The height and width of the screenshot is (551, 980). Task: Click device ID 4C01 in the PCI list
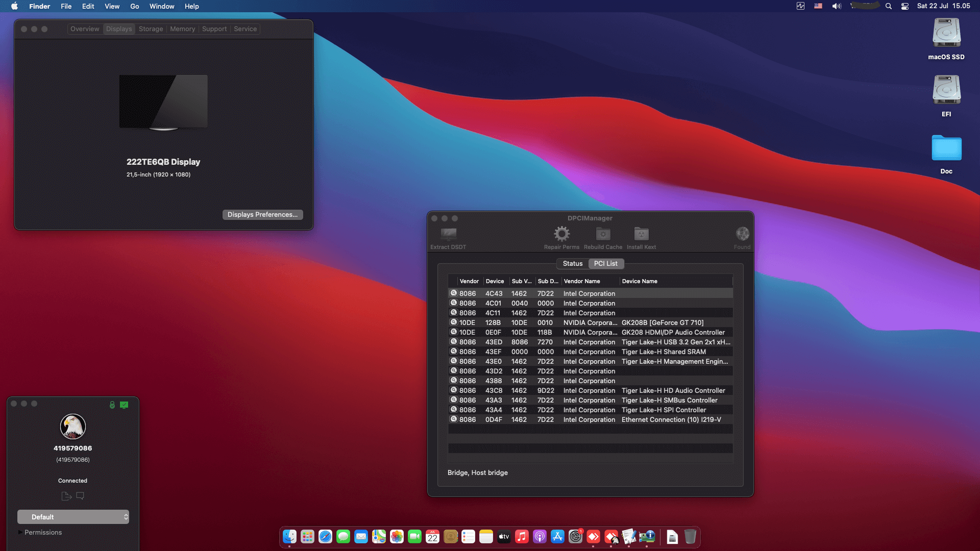(493, 303)
